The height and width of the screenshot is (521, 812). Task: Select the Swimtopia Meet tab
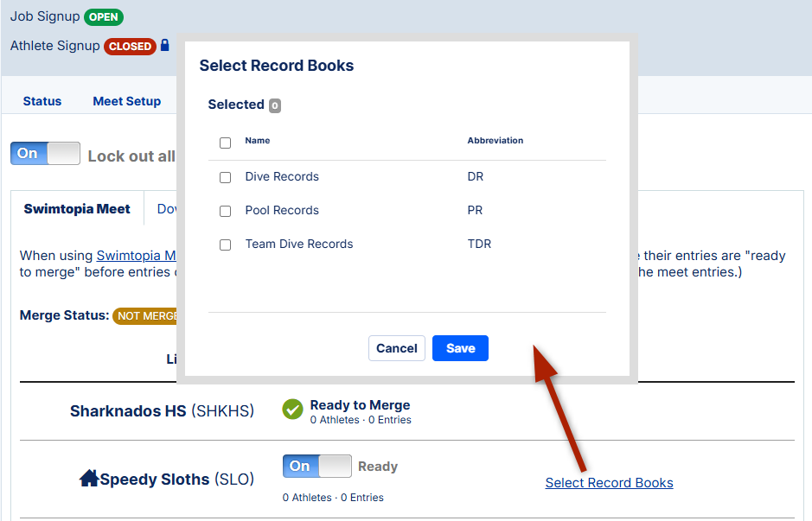(x=77, y=209)
